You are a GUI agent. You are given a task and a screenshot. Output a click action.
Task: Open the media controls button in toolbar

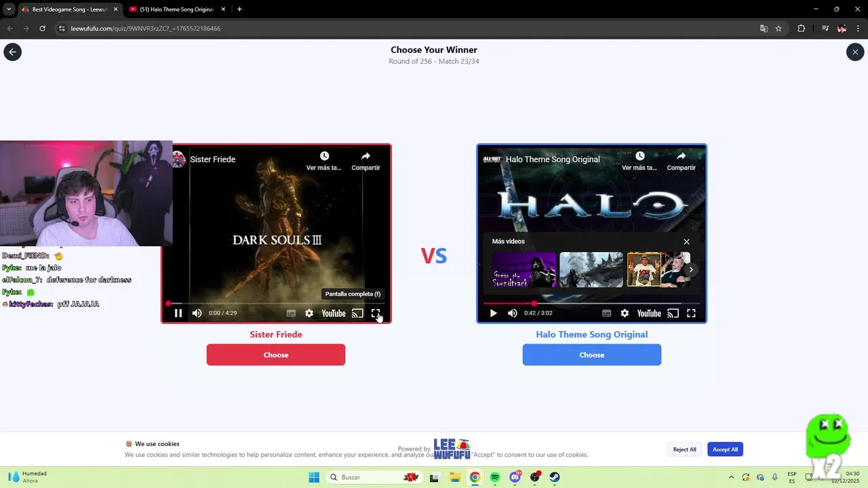(825, 28)
